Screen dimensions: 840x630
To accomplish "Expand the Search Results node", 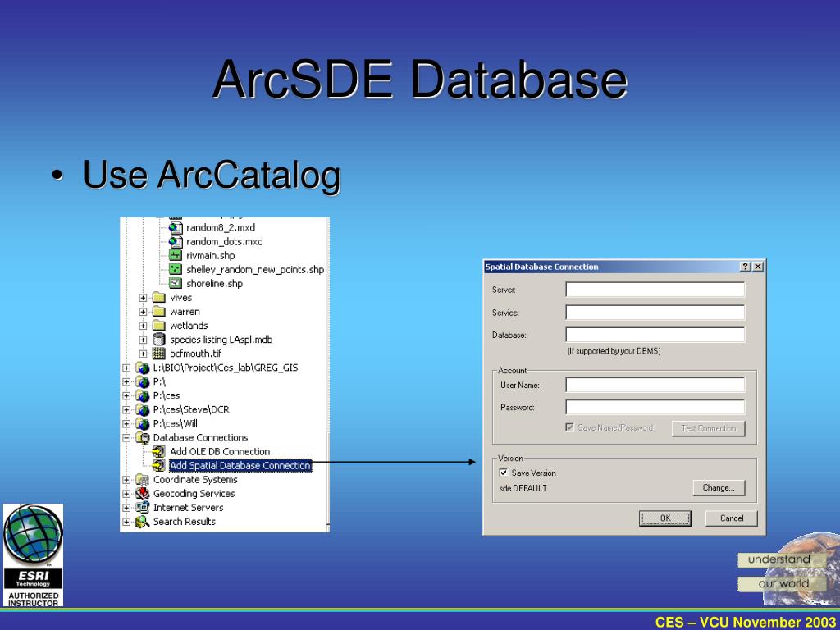I will coord(126,521).
